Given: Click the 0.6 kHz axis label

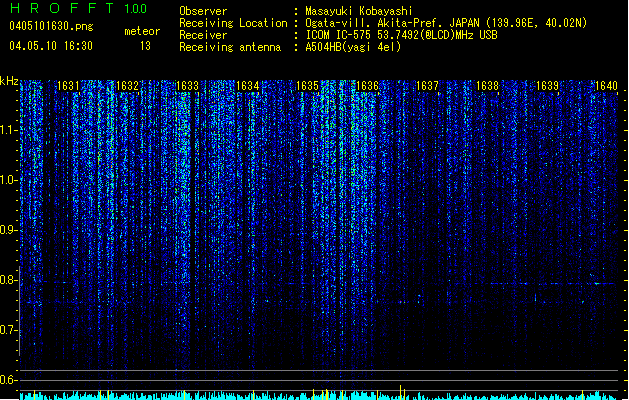Looking at the screenshot, I should coord(8,380).
